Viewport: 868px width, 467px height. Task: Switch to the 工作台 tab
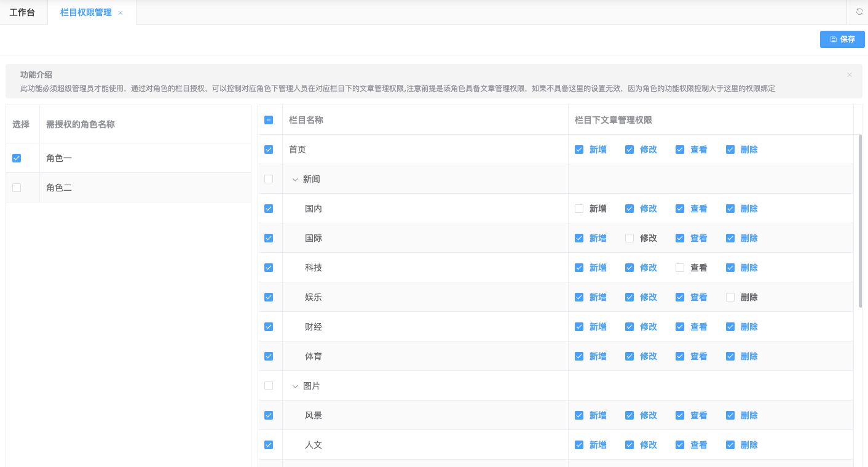coord(22,12)
